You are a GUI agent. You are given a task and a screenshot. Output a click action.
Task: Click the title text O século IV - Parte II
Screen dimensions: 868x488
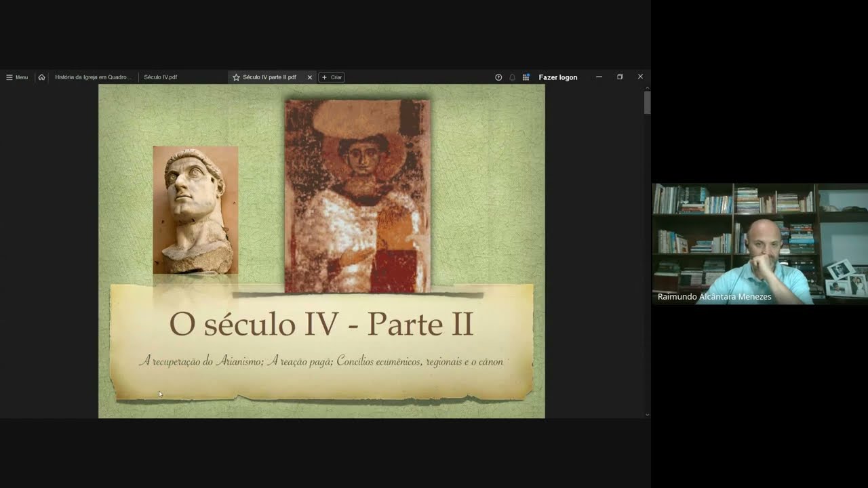321,324
